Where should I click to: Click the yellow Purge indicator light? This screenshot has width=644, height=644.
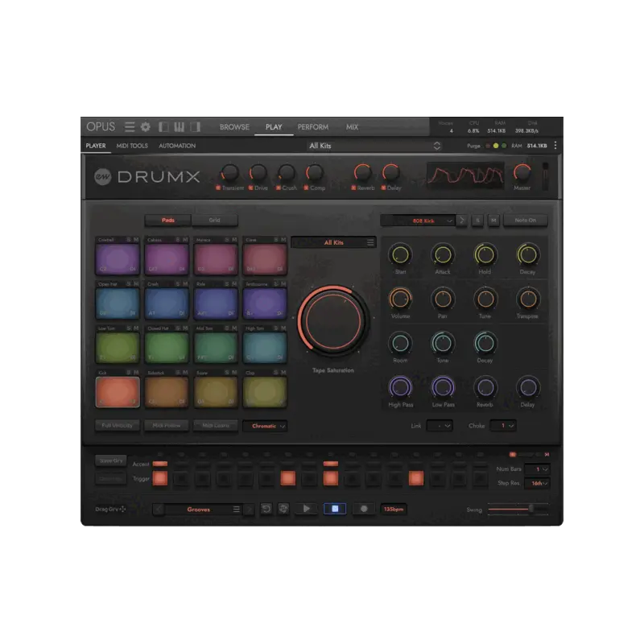496,146
